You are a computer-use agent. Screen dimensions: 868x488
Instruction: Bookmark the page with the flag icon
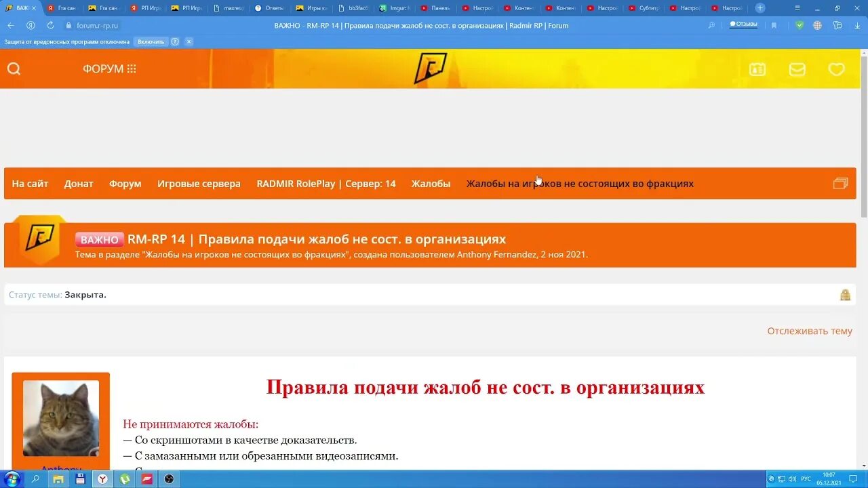774,24
